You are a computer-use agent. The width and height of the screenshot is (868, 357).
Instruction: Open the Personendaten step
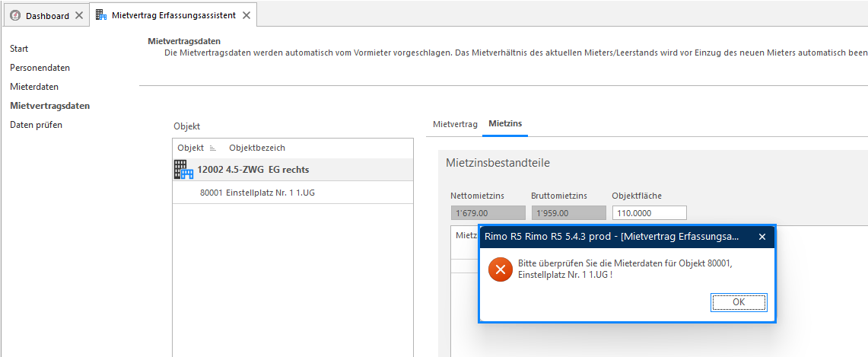pos(40,68)
